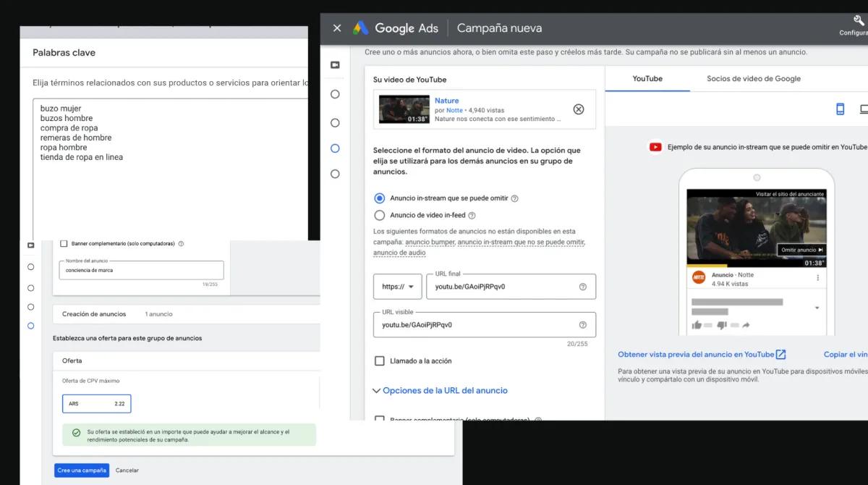Select the desktop preview icon

pos(864,109)
